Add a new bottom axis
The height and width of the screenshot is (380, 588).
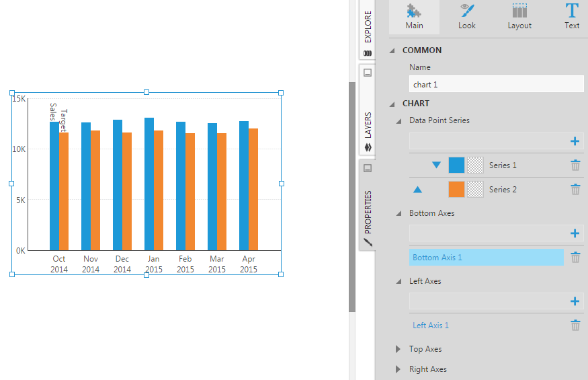[575, 233]
